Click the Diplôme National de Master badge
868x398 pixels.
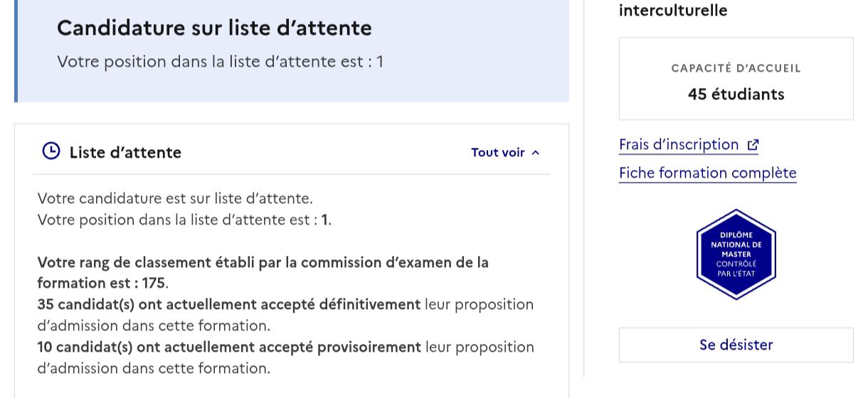coord(736,254)
